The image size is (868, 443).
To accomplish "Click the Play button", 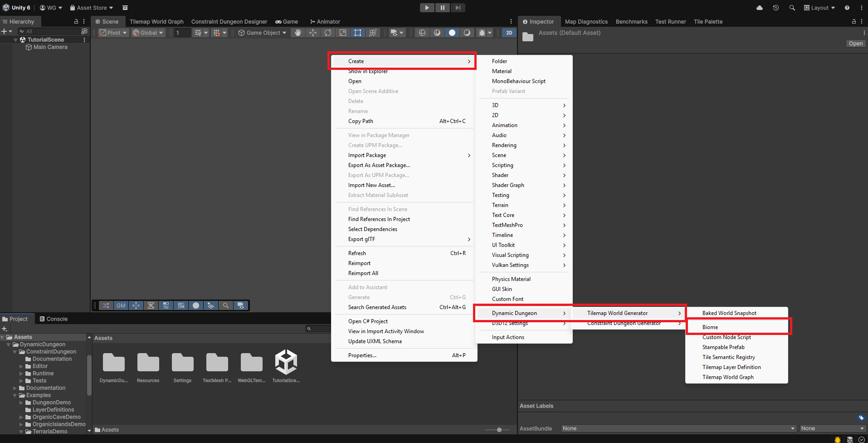I will pos(427,8).
